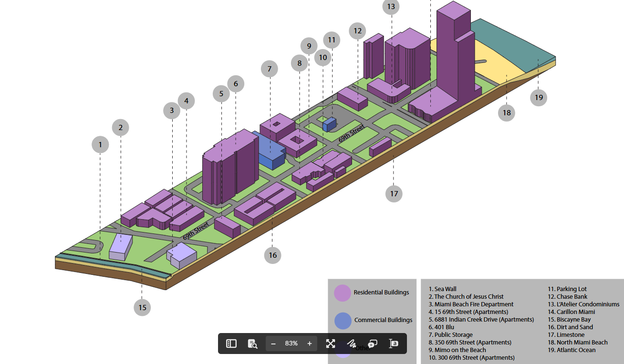Click the "15. Biscayne Bay" legend entry
This screenshot has width=624, height=364.
[569, 320]
